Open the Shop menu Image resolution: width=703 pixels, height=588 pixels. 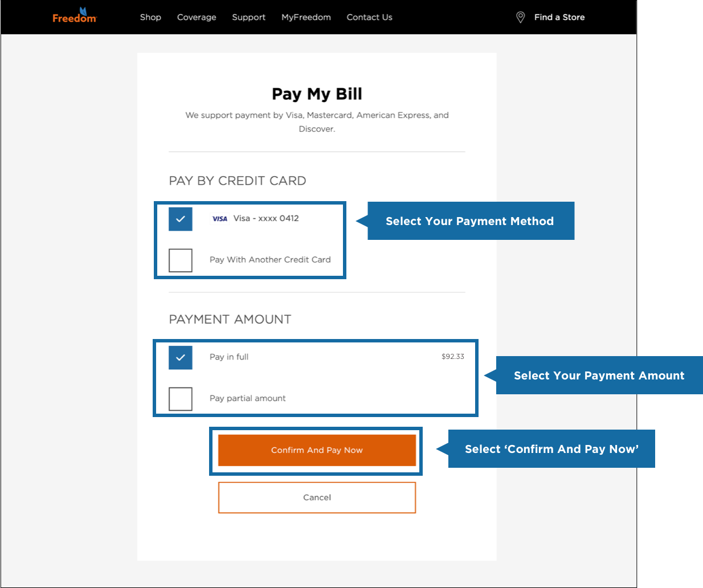pyautogui.click(x=150, y=17)
